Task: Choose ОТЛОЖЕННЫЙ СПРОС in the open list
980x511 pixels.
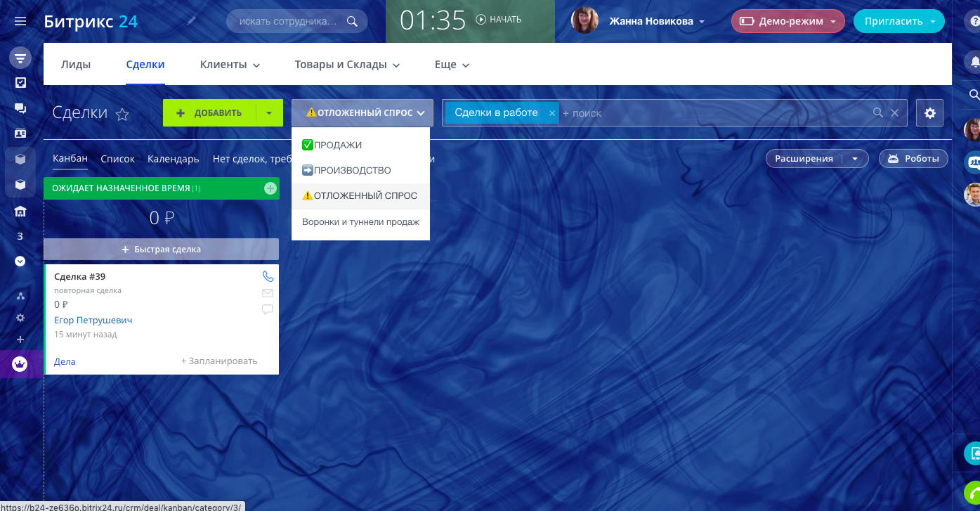Action: pyautogui.click(x=360, y=195)
